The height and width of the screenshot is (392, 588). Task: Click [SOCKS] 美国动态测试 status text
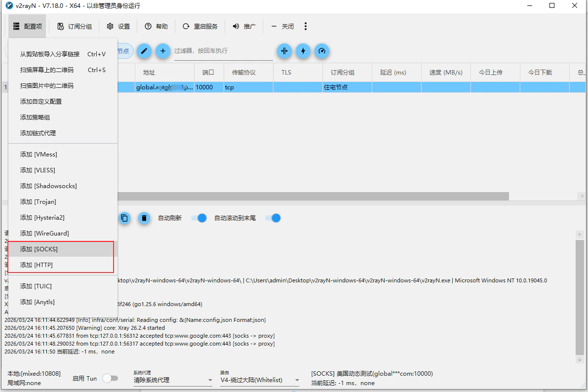point(372,374)
